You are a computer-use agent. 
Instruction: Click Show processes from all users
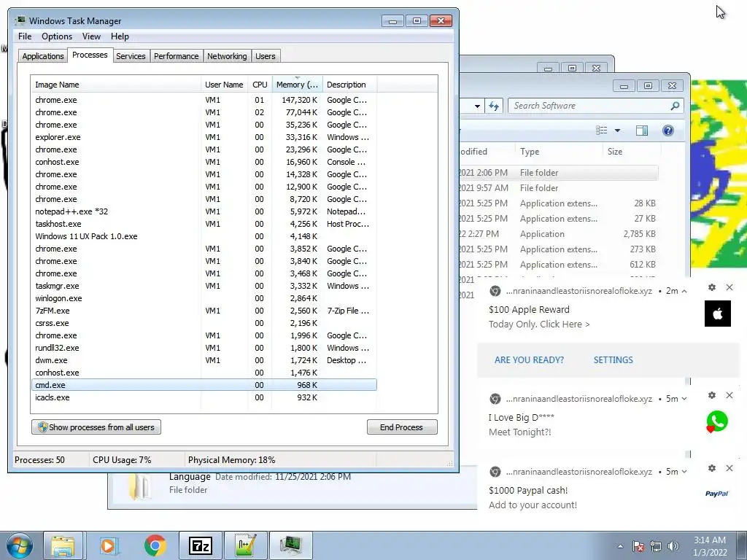click(x=96, y=427)
